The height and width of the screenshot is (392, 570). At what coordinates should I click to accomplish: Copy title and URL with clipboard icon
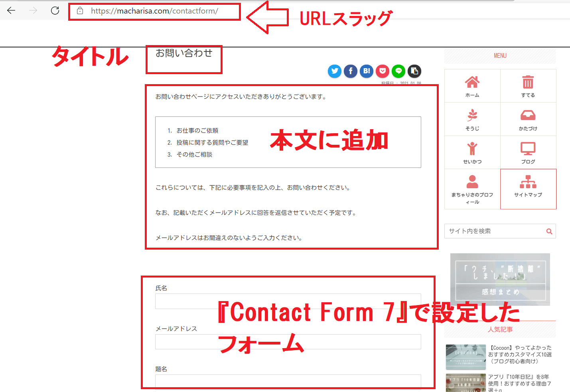coord(414,71)
